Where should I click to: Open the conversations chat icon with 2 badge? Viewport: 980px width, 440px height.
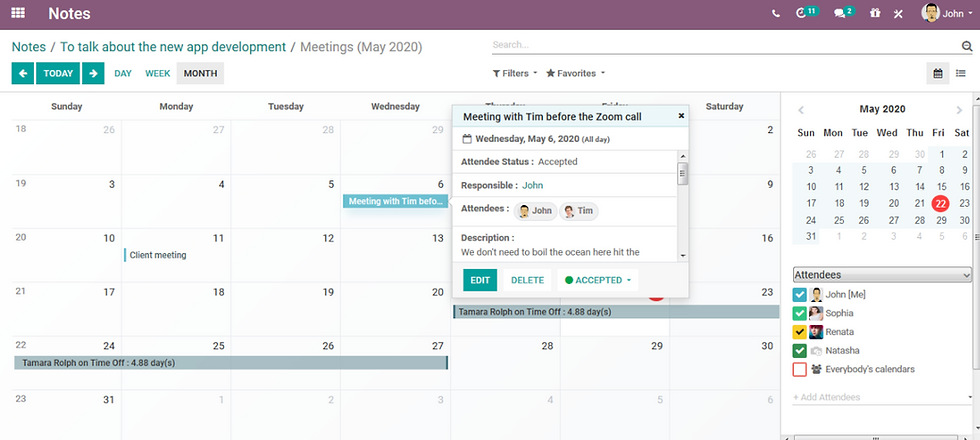[x=844, y=12]
